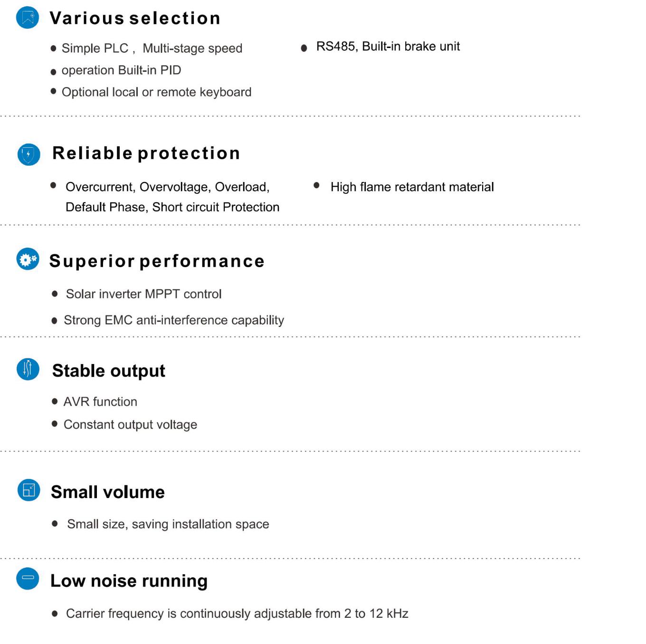Click the Low noise running heading

(x=129, y=581)
